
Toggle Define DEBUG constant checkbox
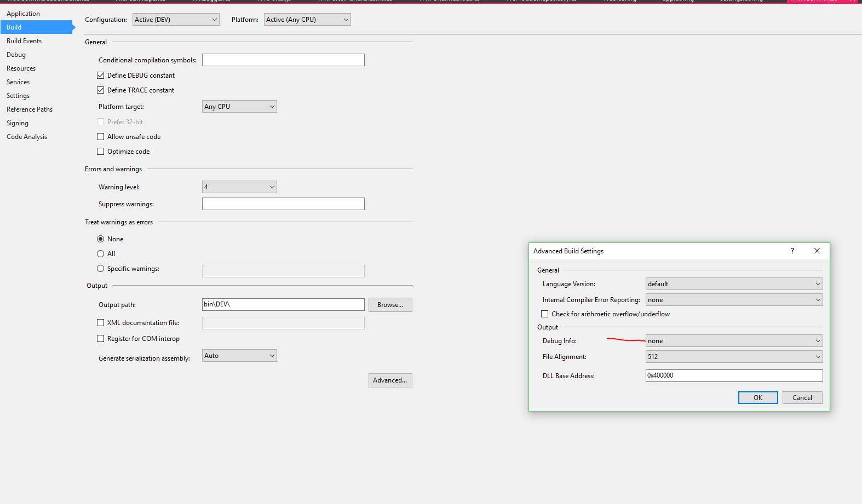coord(100,76)
